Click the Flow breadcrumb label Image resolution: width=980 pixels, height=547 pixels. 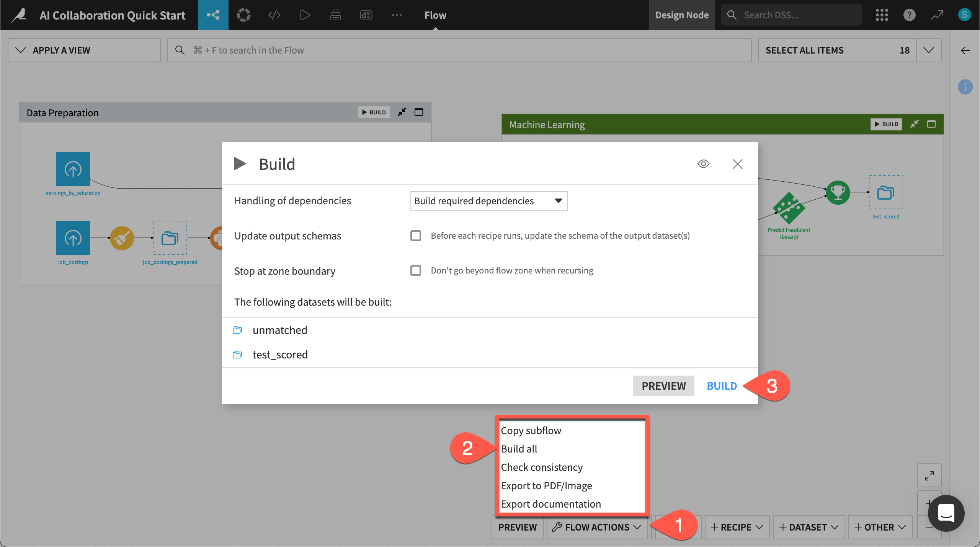[x=435, y=15]
